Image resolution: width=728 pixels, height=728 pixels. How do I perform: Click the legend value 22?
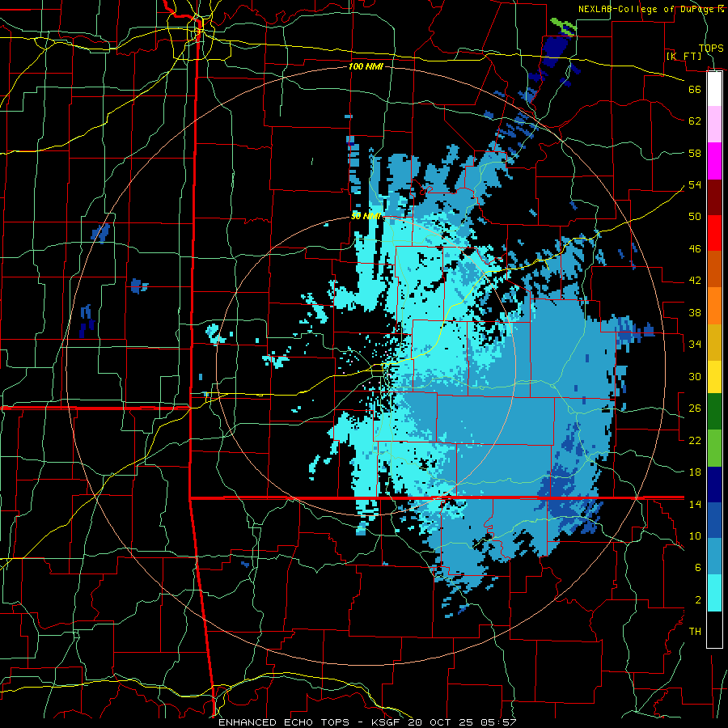coord(695,440)
